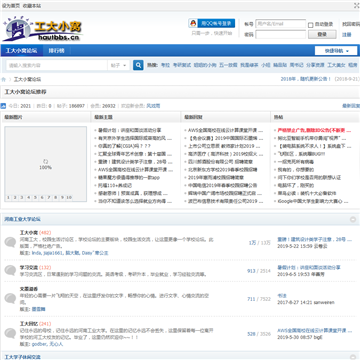Click hot keyword 考研复试
360x360 pixels.
(x=182, y=65)
